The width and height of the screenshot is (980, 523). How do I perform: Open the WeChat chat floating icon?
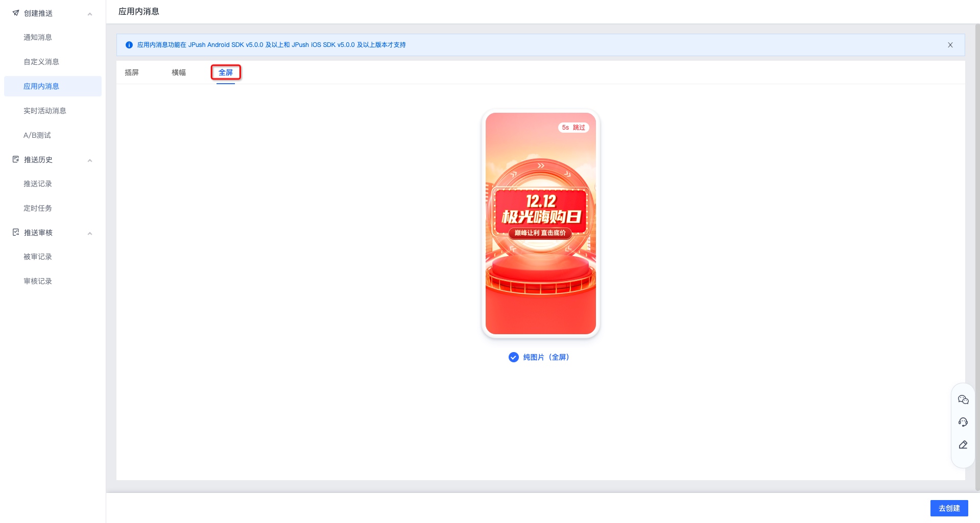pos(963,400)
